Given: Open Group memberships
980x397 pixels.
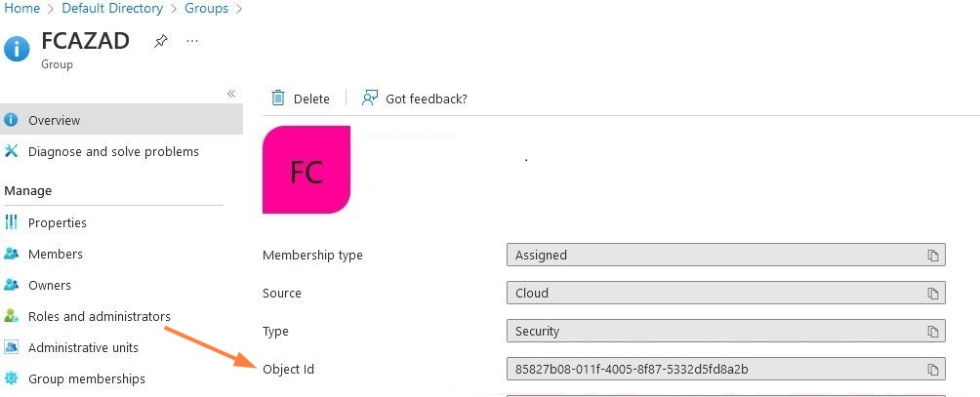Looking at the screenshot, I should (x=87, y=379).
